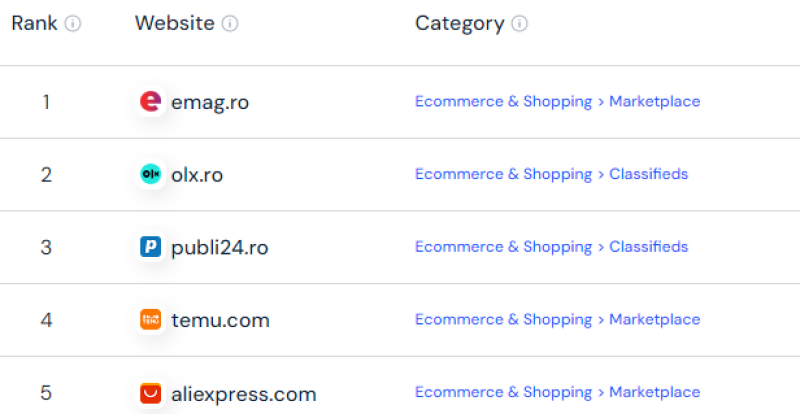Open the aliexpress.com website link
The image size is (800, 414).
(243, 394)
